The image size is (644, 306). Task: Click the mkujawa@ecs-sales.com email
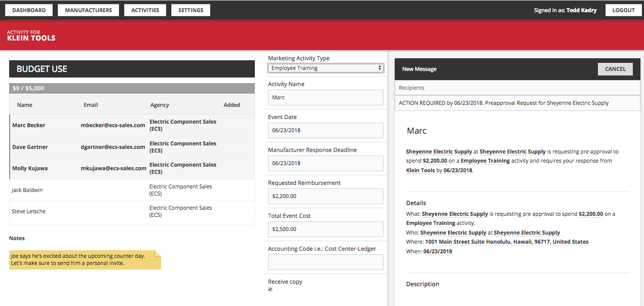[113, 168]
